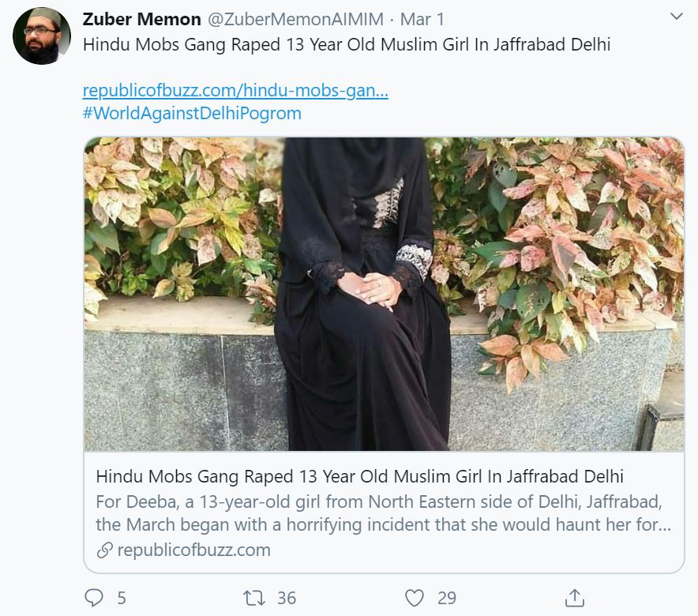This screenshot has width=698, height=616.
Task: Click the republicofbuzz.com domain text in card footer
Action: pos(193,550)
